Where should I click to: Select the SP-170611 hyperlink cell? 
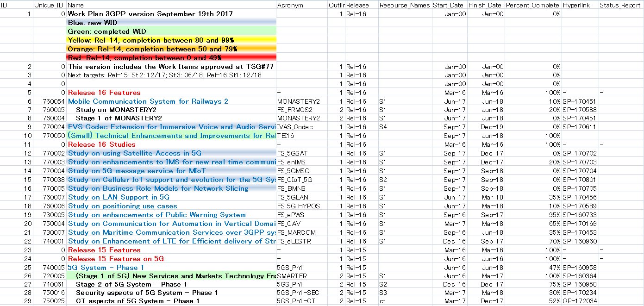tap(580, 127)
